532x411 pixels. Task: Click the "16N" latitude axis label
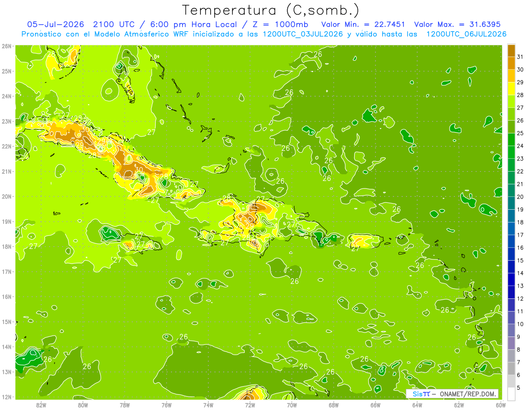click(x=7, y=297)
